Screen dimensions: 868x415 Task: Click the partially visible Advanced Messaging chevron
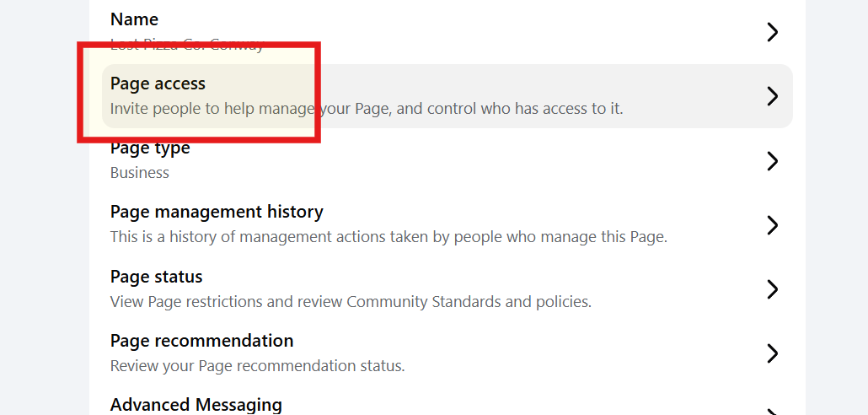point(772,411)
